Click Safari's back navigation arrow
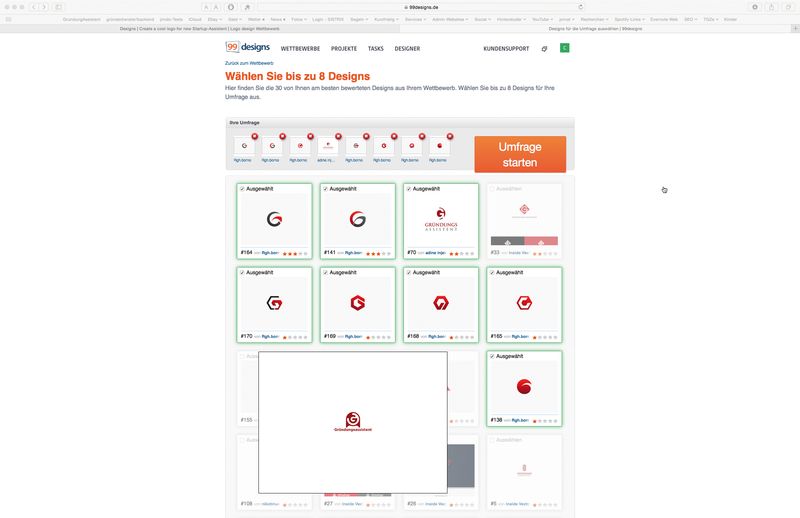 [x=31, y=7]
